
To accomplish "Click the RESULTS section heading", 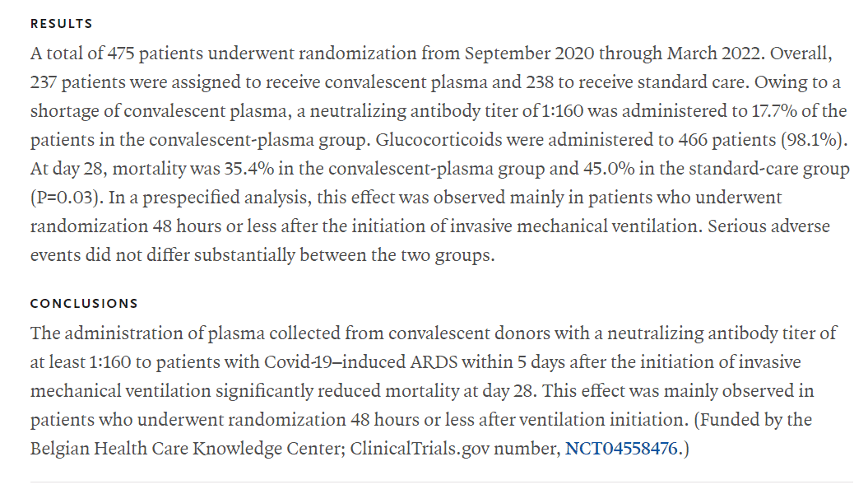I will (62, 24).
